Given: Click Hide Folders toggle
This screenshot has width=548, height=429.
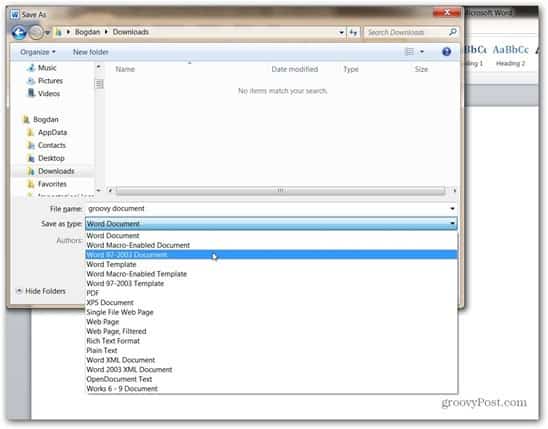Looking at the screenshot, I should tap(41, 291).
